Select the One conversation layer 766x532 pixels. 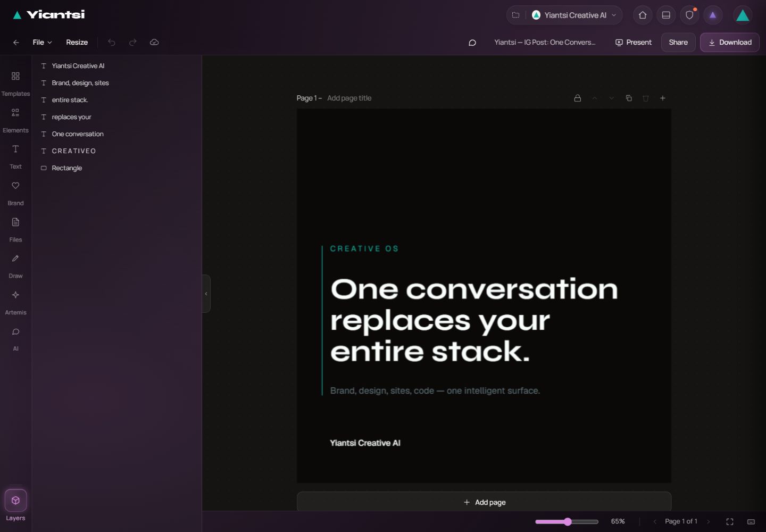pyautogui.click(x=117, y=134)
